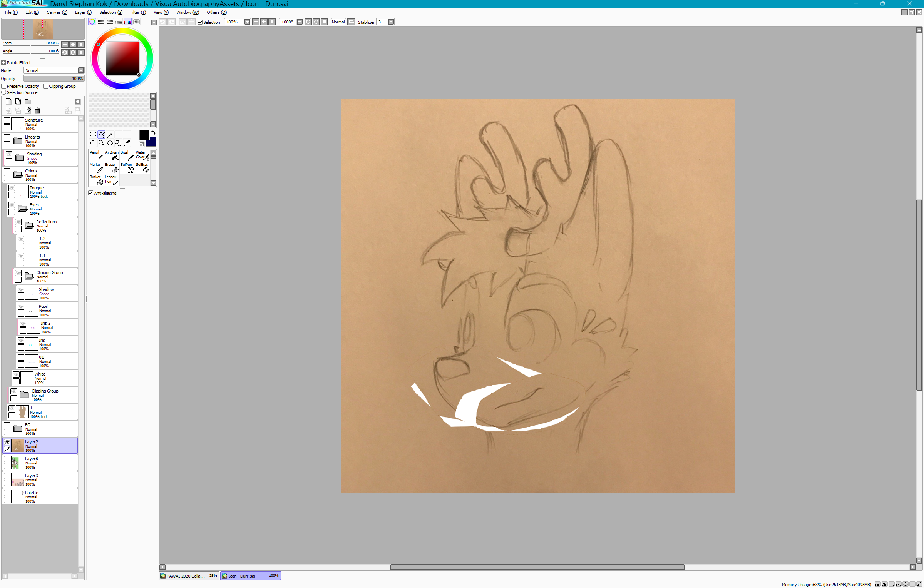The image size is (924, 588).
Task: Select the SelPen selection pen tool
Action: click(x=127, y=168)
